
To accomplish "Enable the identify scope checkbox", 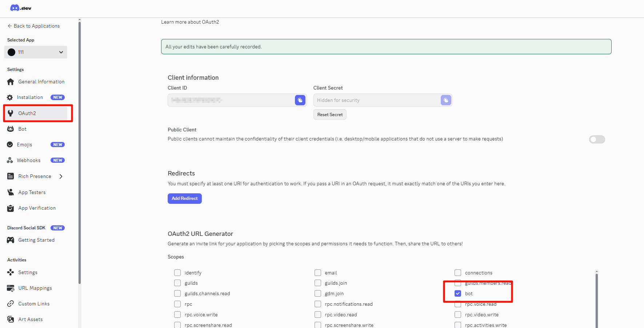I will 177,273.
